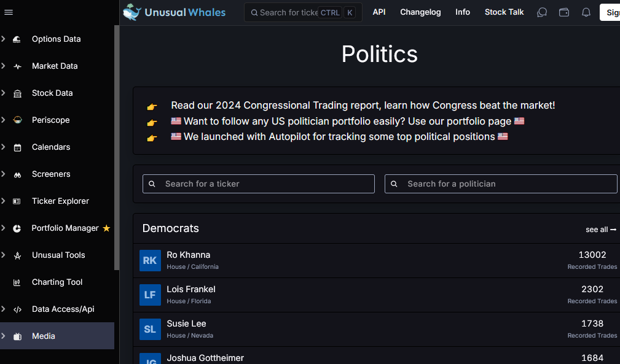Open the hamburger menu icon

[9, 12]
